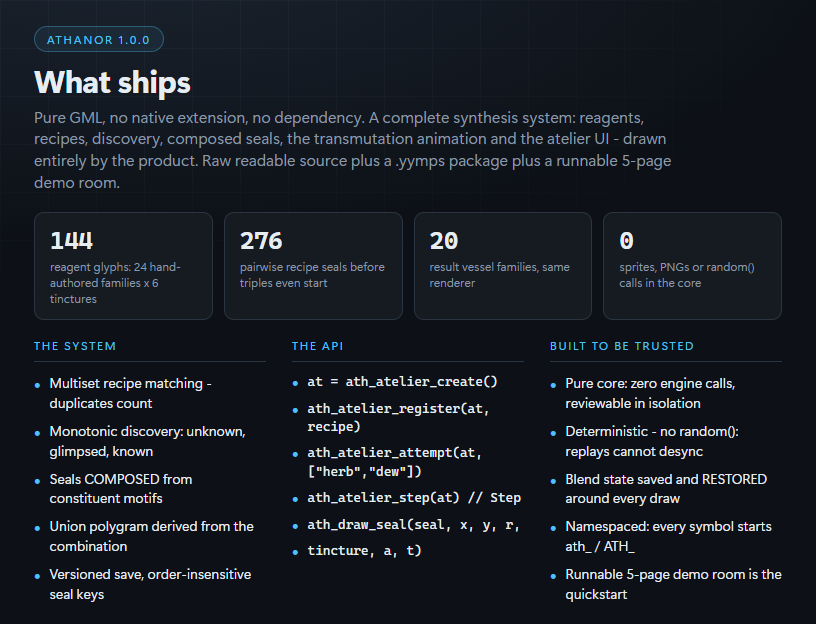
Task: Click the Deterministic no random() item
Action: coord(652,441)
